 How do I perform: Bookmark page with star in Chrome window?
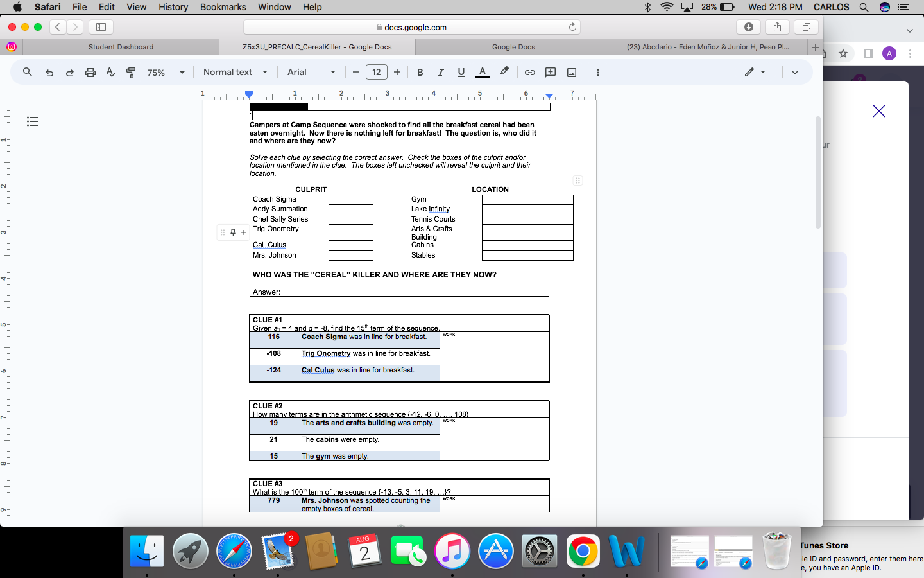(x=843, y=53)
